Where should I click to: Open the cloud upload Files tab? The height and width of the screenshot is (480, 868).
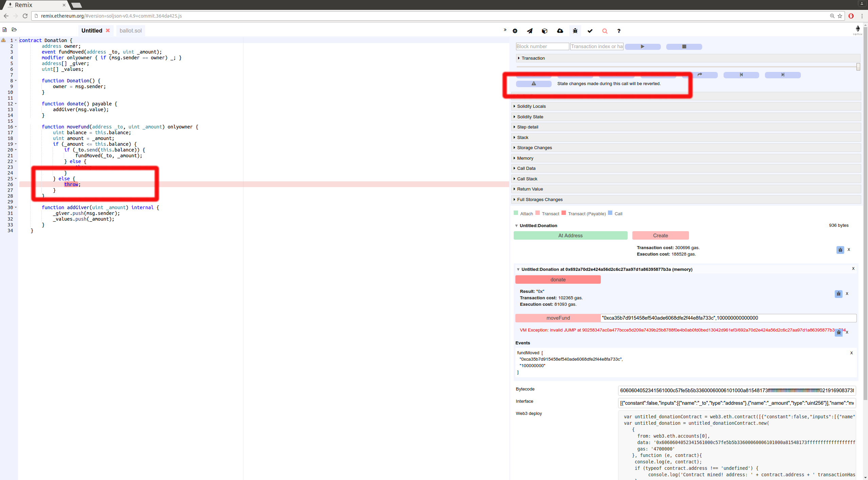click(x=560, y=31)
